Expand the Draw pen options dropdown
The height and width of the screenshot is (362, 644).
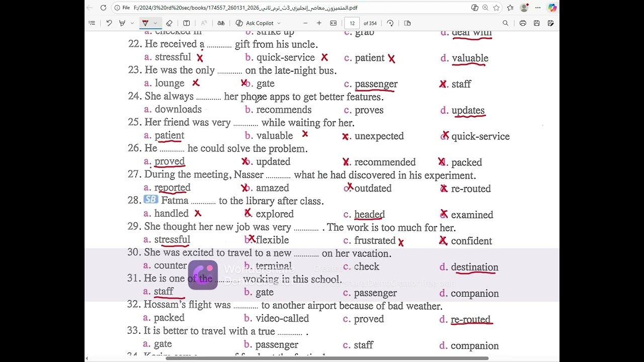click(155, 23)
